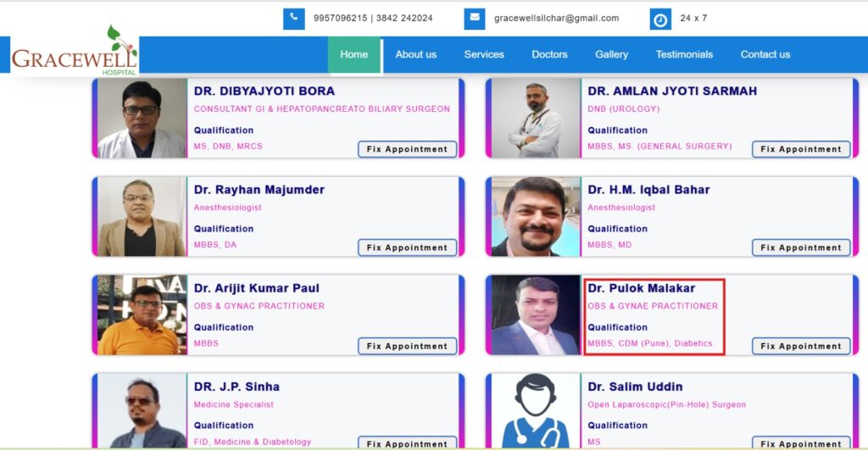Select Dr. Arijit Kumar Paul's photo

[x=142, y=315]
